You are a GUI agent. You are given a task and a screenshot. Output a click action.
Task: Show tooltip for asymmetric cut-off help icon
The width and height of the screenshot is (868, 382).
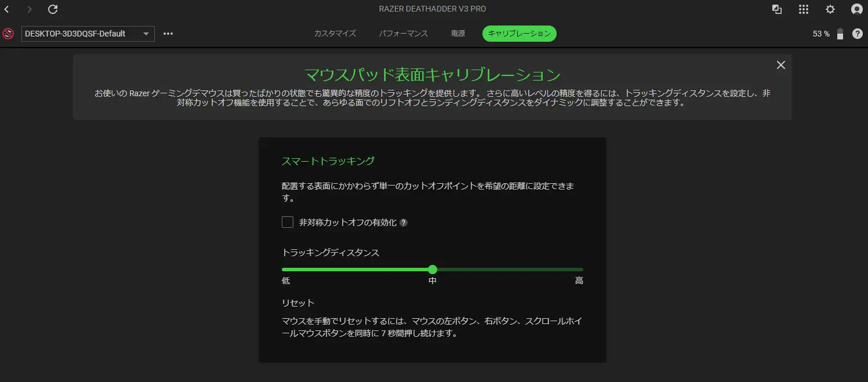tap(404, 223)
